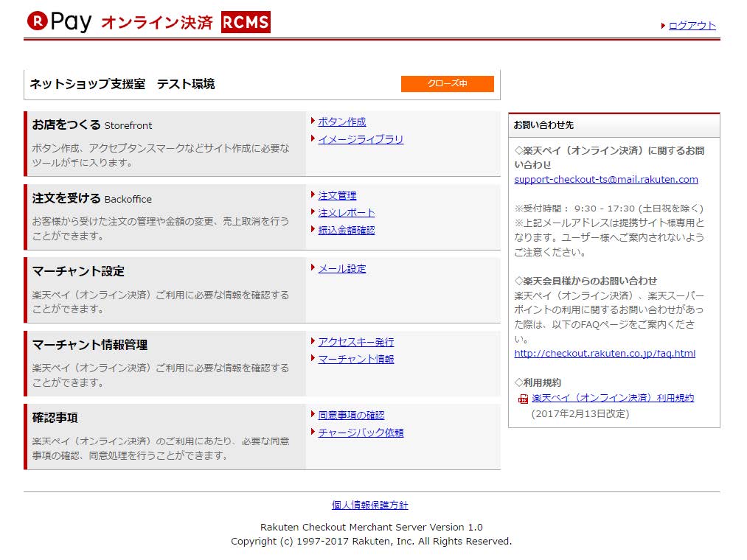The width and height of the screenshot is (747, 560).
Task: Click the PDF icon beside 利用規約 link
Action: click(523, 399)
